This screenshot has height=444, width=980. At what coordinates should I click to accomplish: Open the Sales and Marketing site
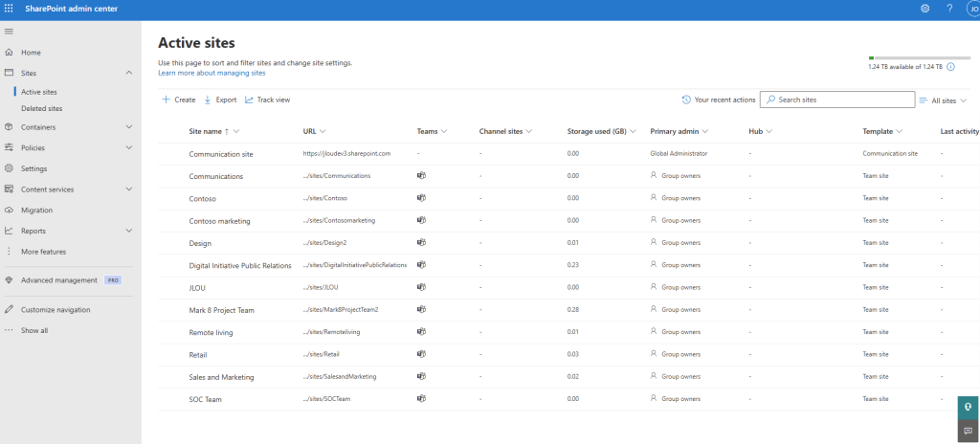[221, 377]
